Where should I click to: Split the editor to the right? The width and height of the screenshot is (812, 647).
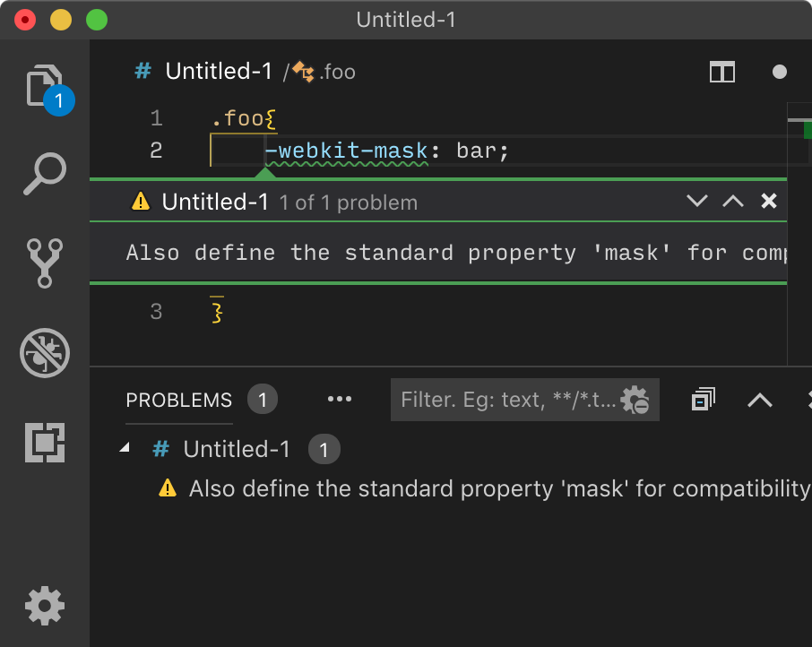click(722, 72)
